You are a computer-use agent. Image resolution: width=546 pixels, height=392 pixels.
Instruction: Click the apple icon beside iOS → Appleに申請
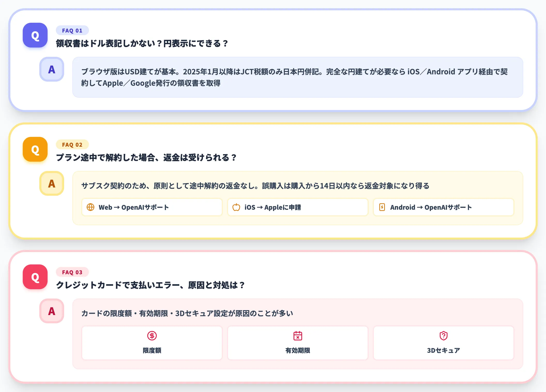point(236,207)
